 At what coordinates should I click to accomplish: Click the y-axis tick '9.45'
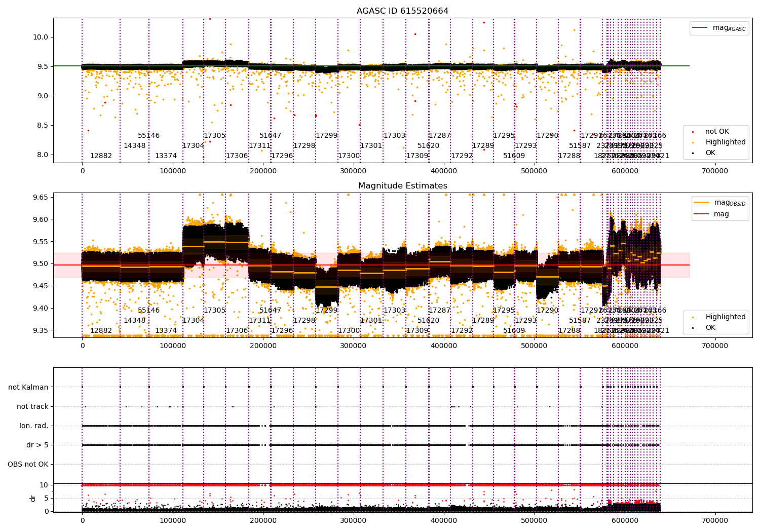pyautogui.click(x=41, y=286)
